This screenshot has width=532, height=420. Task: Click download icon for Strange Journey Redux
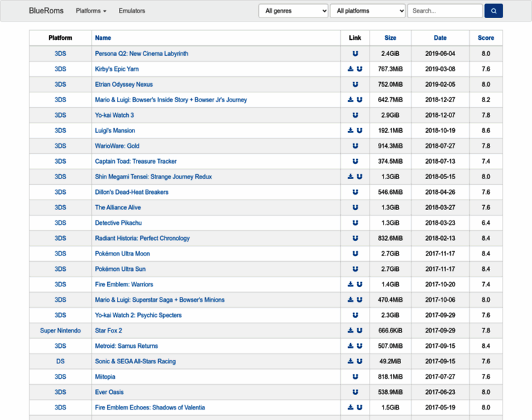(351, 177)
